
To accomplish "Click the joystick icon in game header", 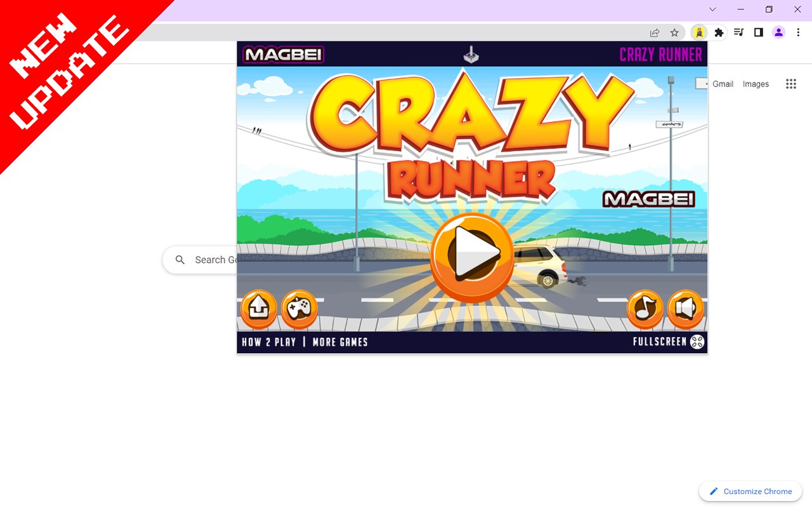I will click(471, 55).
